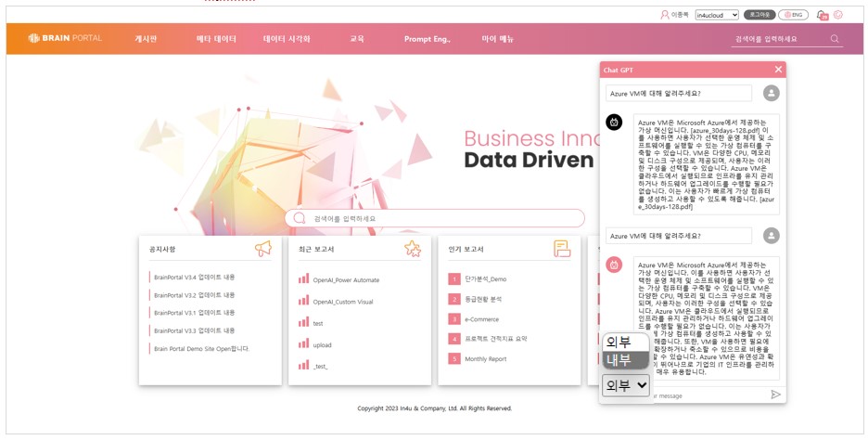Click chart icon beside test report
Image resolution: width=868 pixels, height=440 pixels.
point(303,322)
